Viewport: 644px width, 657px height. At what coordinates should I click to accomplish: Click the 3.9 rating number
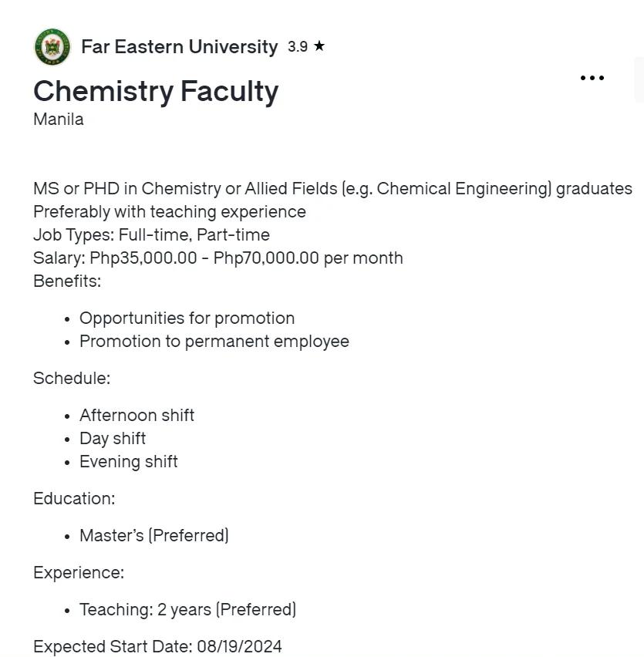[298, 46]
